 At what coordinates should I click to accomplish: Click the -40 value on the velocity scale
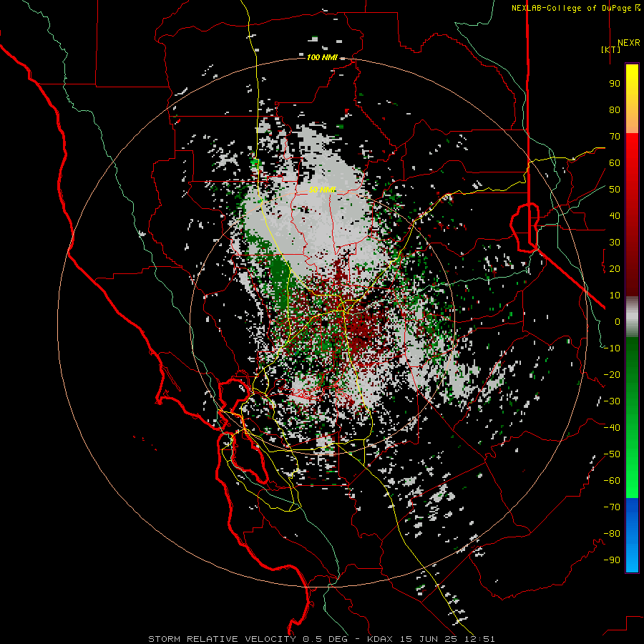(x=612, y=428)
